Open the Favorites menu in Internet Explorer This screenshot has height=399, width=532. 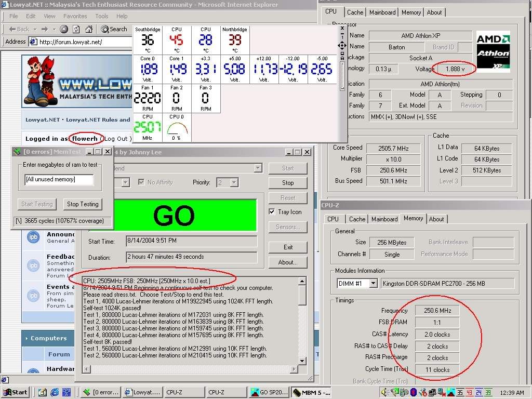pos(75,16)
